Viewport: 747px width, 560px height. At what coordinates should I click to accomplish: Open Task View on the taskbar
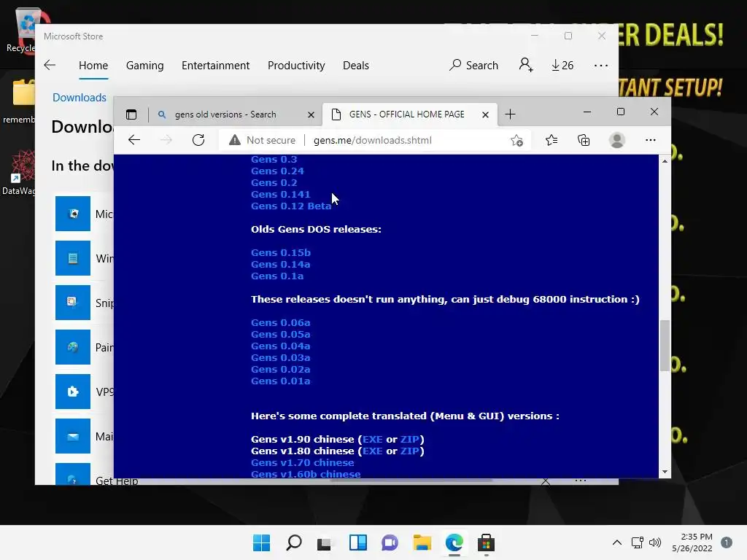325,543
